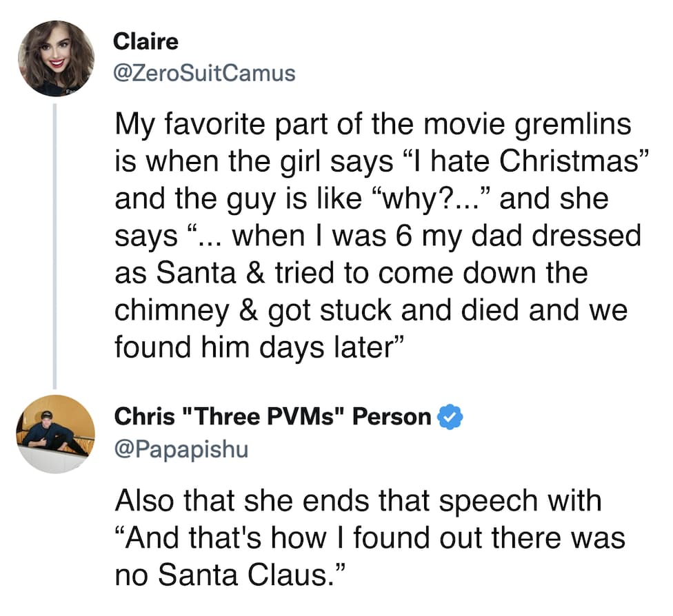Screen dimensions: 673x616
Task: Click the line "chimney & got stuck and died"
Action: [371, 309]
